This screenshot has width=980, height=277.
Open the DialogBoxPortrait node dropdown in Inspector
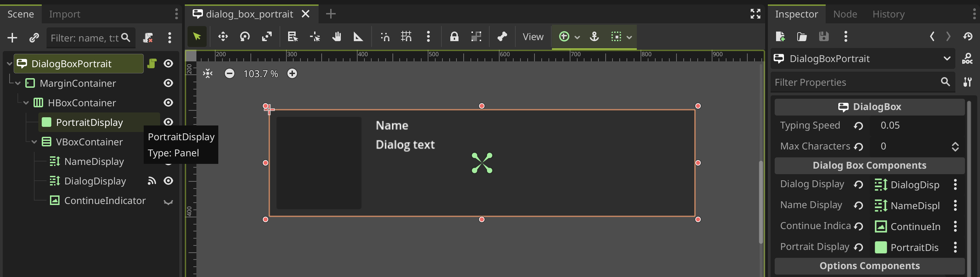[x=946, y=59]
